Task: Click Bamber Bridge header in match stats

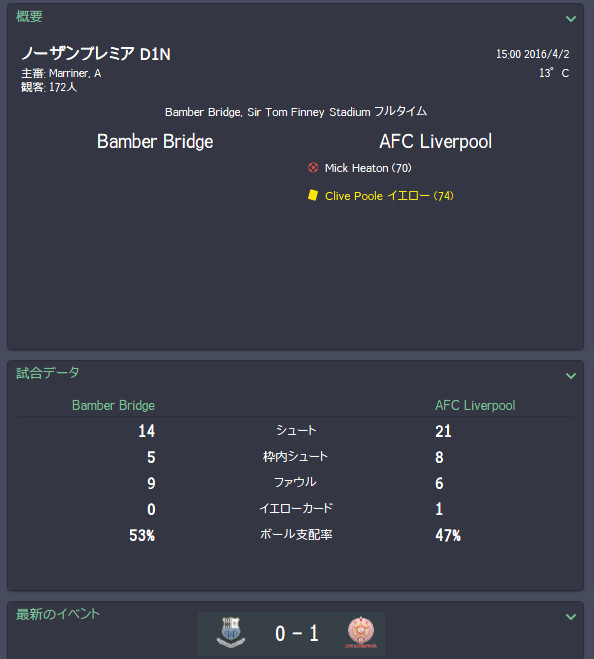Action: pyautogui.click(x=113, y=405)
